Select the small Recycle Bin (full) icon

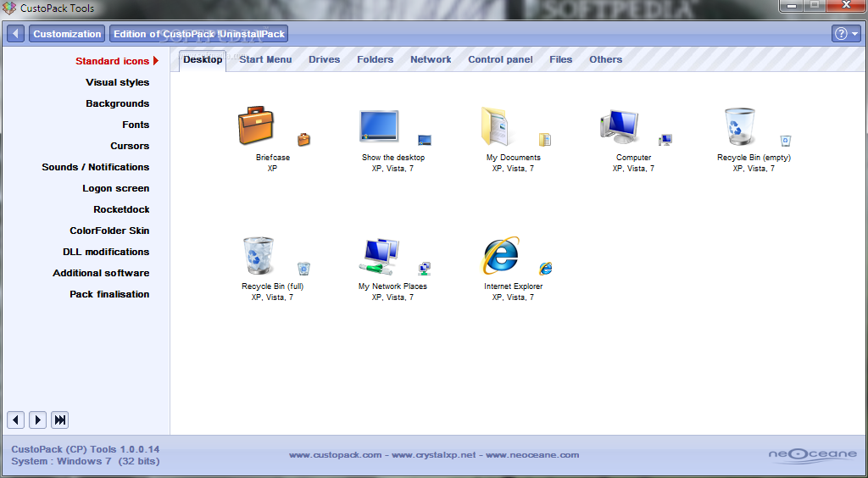tap(304, 269)
